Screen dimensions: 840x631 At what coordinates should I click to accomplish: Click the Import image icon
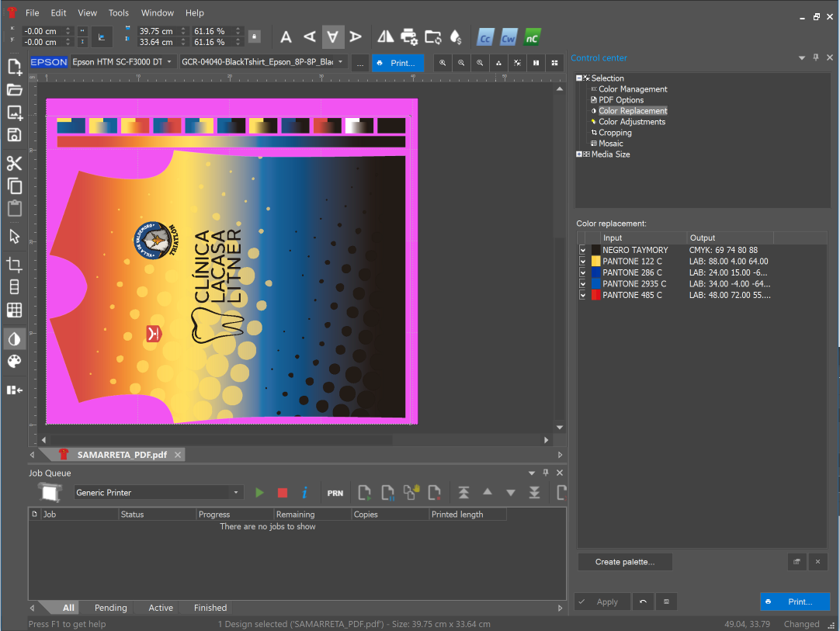(x=15, y=113)
